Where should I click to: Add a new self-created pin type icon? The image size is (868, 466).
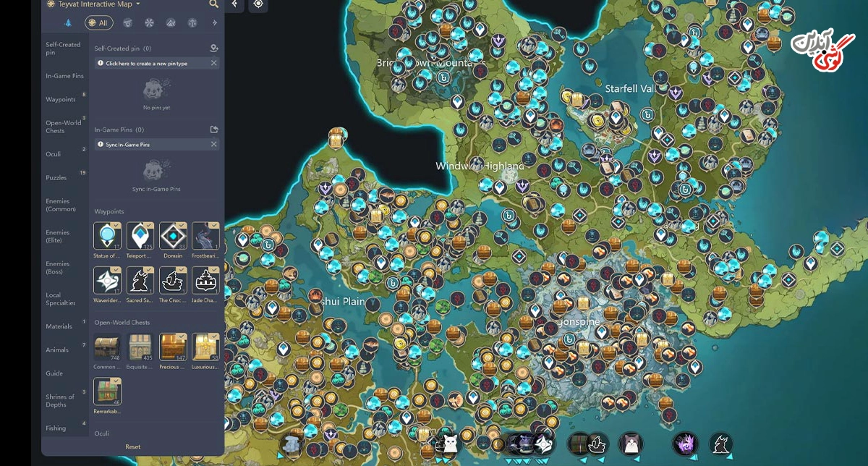213,48
